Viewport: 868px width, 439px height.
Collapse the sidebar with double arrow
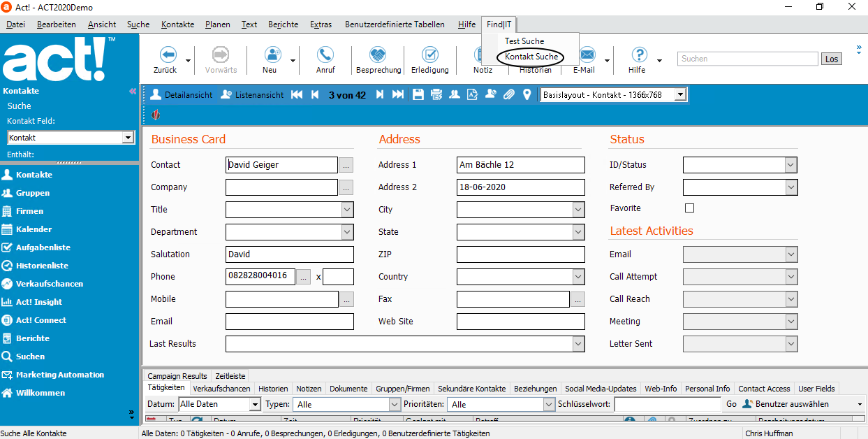coord(133,92)
